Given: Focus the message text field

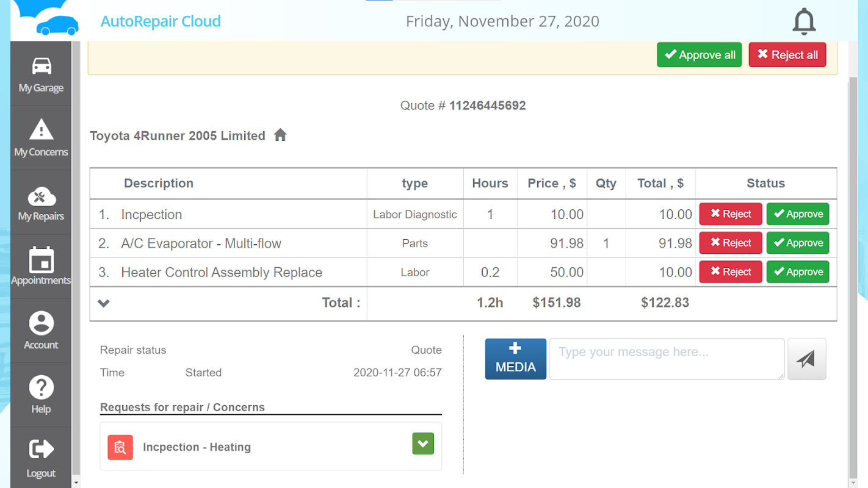Looking at the screenshot, I should [x=667, y=359].
